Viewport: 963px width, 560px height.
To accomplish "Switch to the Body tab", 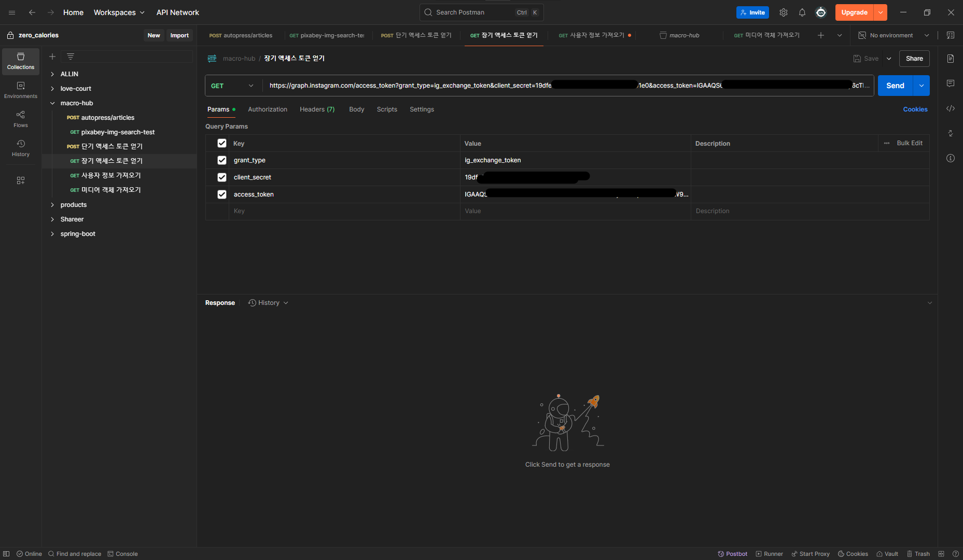I will point(357,109).
